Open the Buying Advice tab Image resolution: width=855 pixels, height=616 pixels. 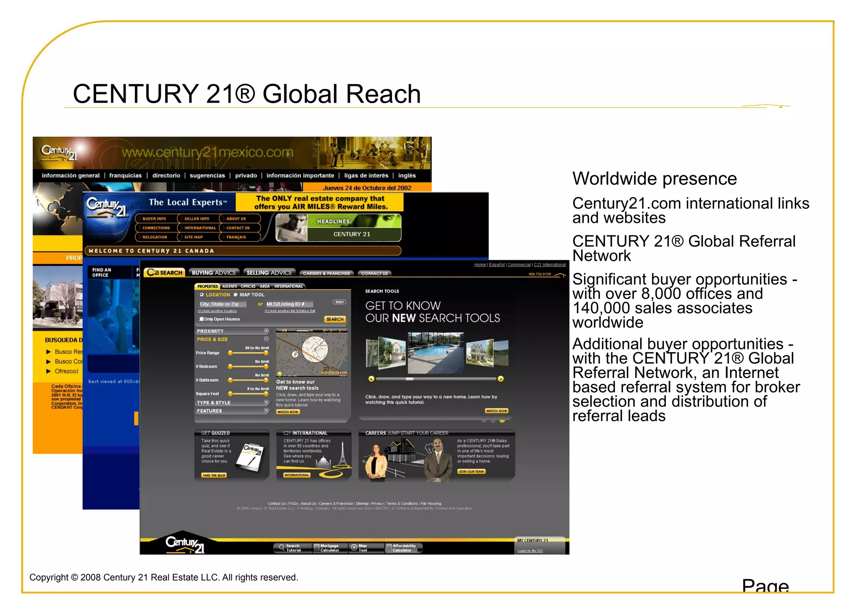[214, 273]
